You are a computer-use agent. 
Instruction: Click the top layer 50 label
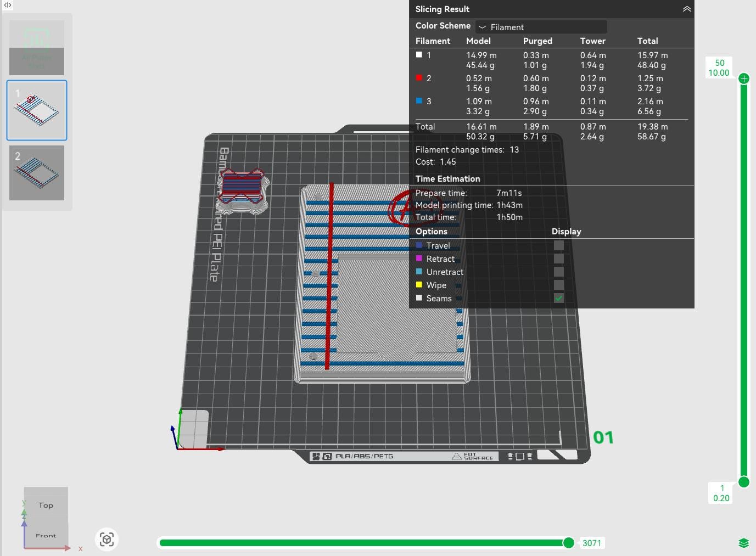click(x=720, y=63)
